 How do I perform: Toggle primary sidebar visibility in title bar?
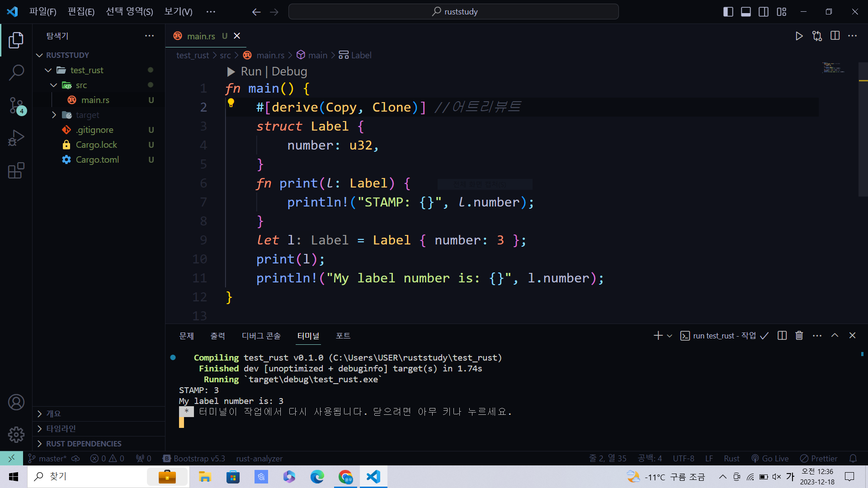pos(728,12)
